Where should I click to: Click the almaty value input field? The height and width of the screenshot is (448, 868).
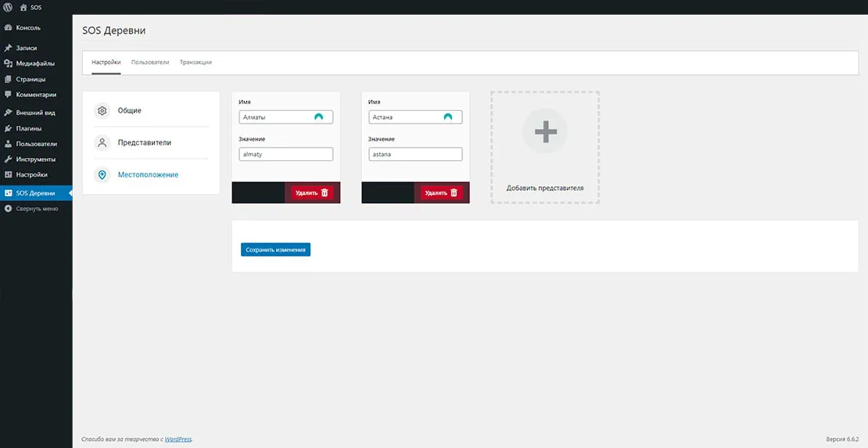pos(286,155)
